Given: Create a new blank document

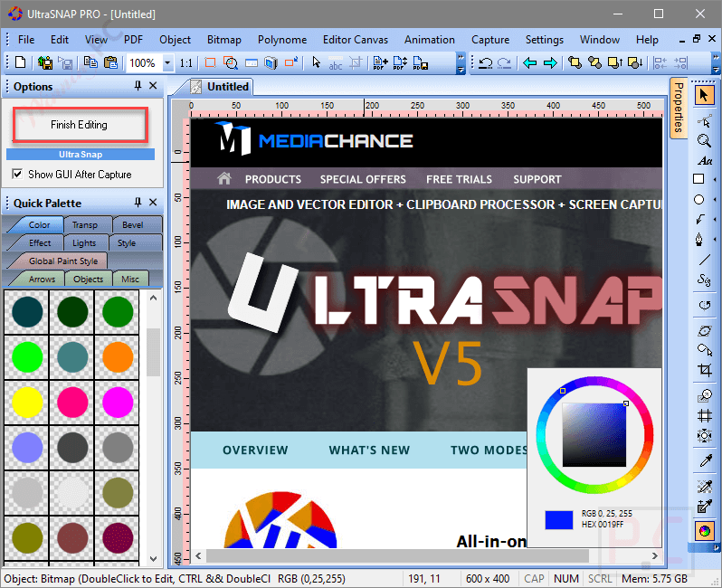Looking at the screenshot, I should (x=20, y=62).
